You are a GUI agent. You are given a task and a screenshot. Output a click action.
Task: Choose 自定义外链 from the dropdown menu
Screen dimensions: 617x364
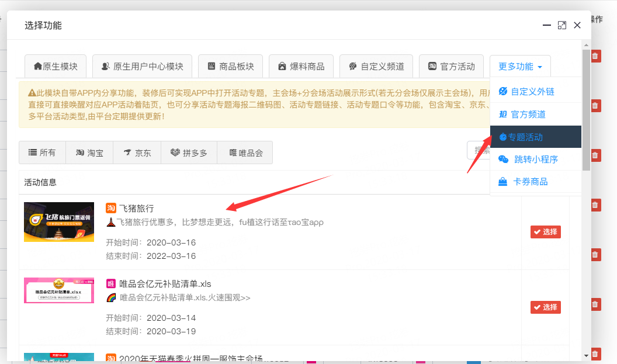tap(536, 91)
